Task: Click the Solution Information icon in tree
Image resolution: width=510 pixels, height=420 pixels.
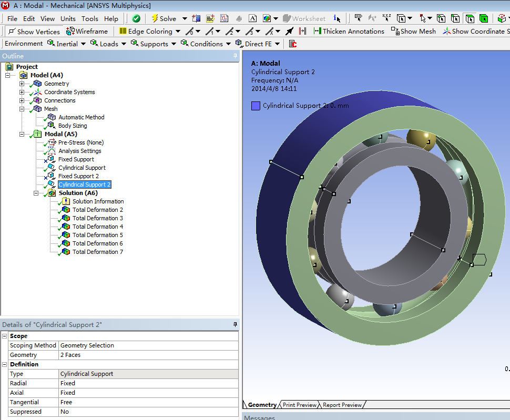Action: pos(66,201)
